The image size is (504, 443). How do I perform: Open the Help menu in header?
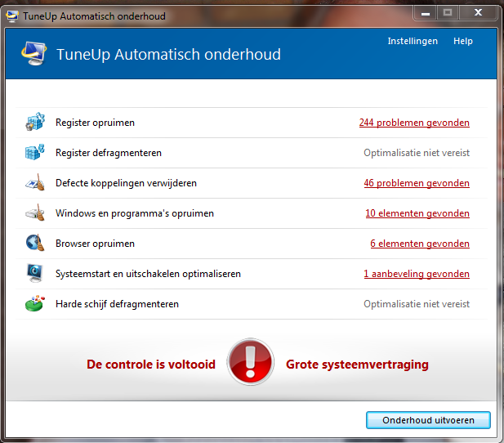click(463, 41)
